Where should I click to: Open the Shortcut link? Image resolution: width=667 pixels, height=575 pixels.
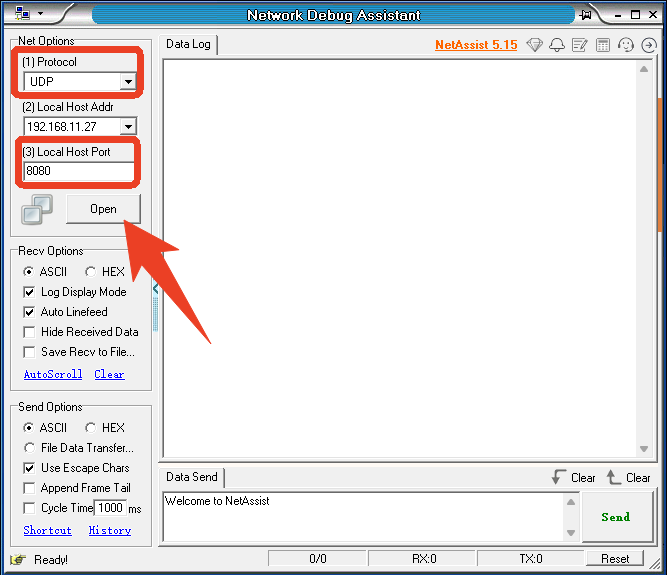(48, 530)
